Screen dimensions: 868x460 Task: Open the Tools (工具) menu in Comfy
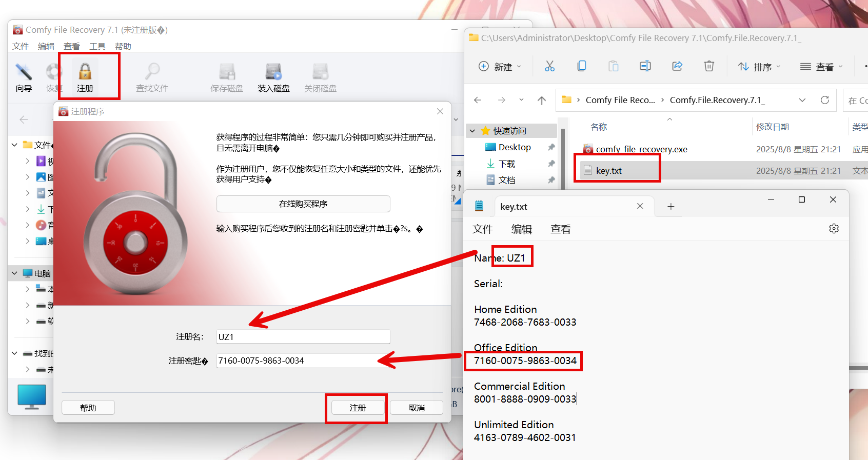[x=97, y=46]
